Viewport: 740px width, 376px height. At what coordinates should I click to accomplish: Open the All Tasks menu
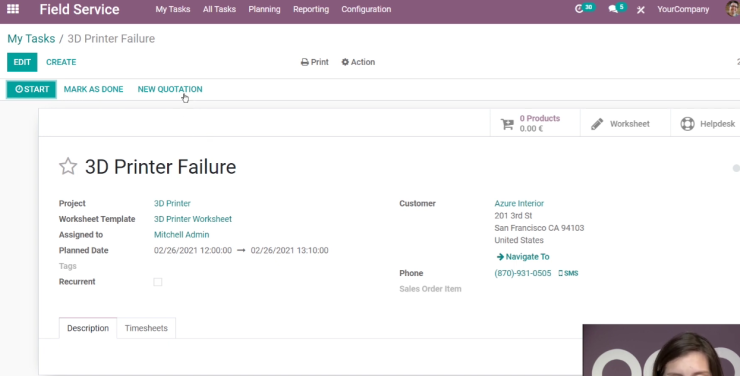click(219, 9)
